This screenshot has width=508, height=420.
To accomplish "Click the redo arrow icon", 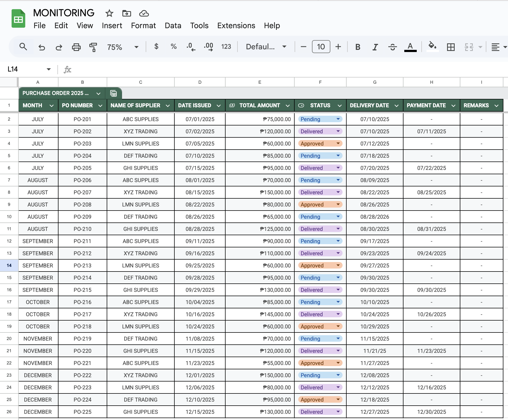I will click(x=59, y=47).
